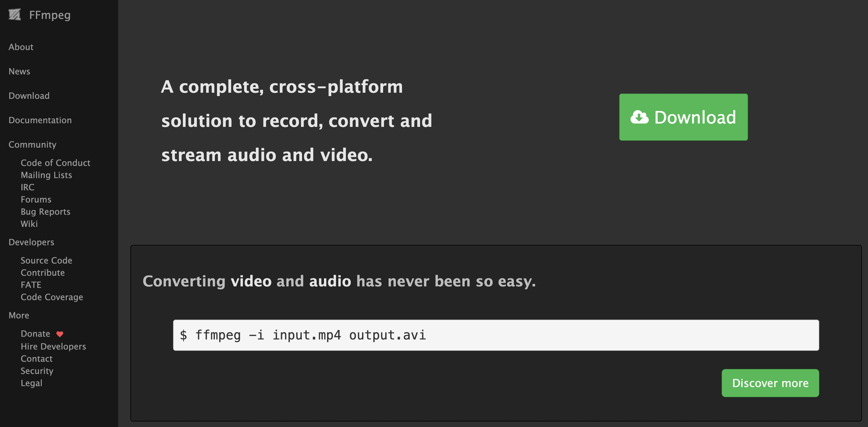Screen dimensions: 868x427
Task: Visit the News page
Action: (x=19, y=71)
